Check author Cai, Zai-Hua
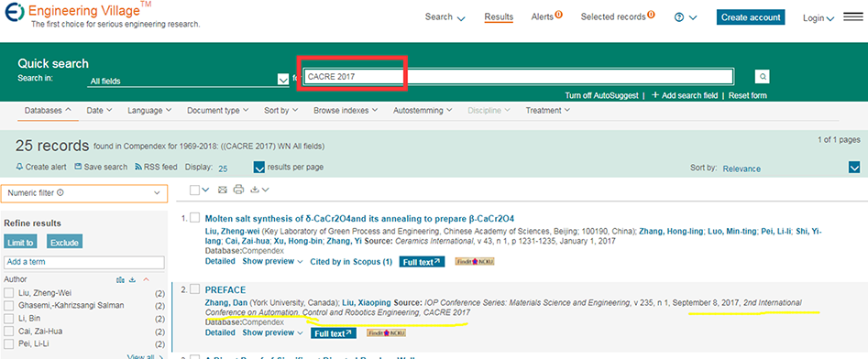The width and height of the screenshot is (868, 359). 9,332
